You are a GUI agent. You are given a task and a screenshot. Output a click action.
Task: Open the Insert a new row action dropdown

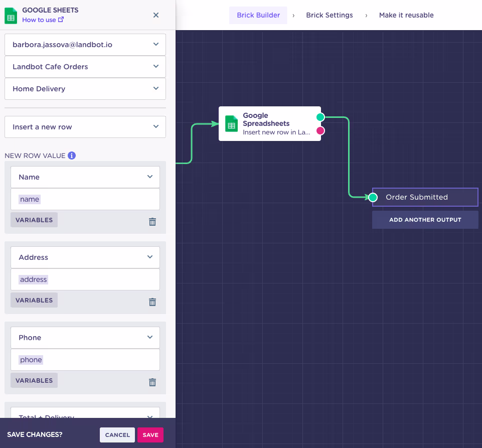click(85, 127)
